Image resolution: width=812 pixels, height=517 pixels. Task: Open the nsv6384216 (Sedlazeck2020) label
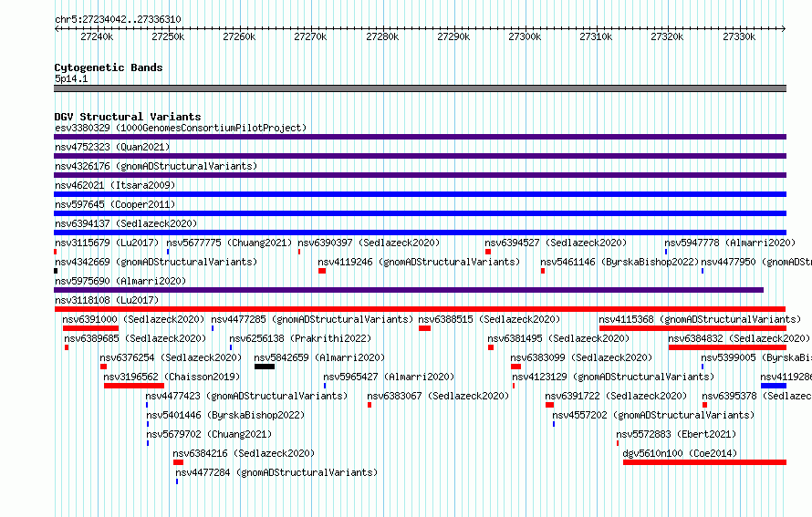244,453
